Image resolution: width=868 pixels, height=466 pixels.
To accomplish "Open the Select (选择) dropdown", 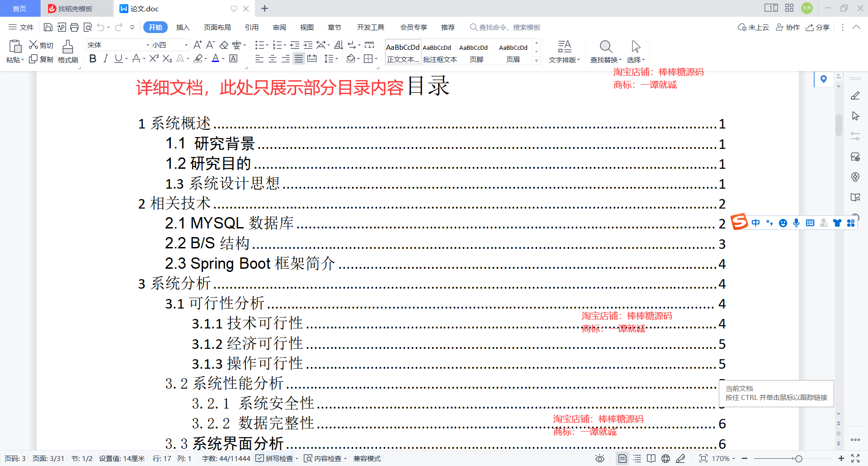I will click(x=636, y=60).
